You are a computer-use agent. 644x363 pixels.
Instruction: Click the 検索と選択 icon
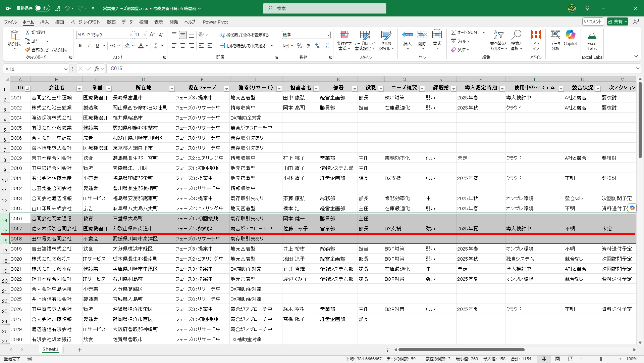click(x=516, y=40)
